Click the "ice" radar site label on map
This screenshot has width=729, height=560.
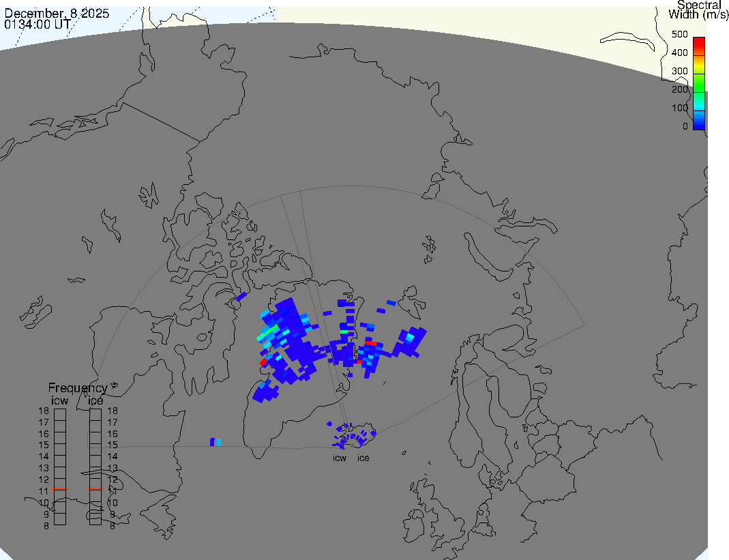[363, 458]
